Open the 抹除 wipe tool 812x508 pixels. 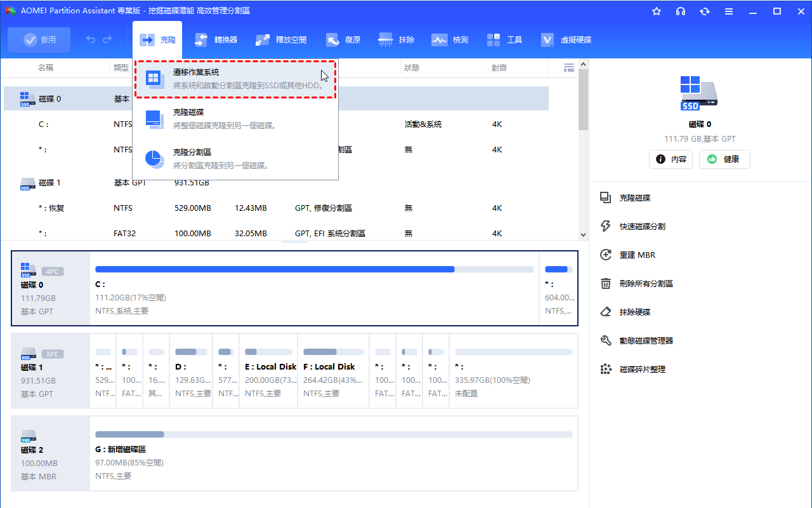click(x=396, y=40)
